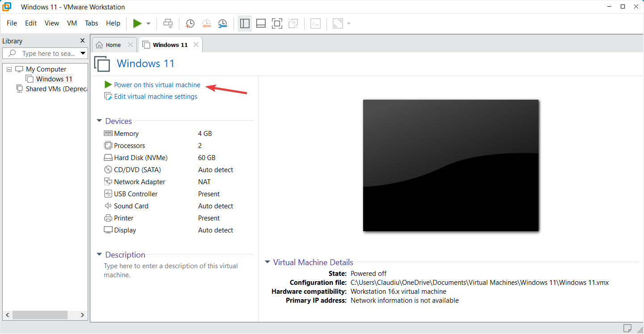Click the Network Adapter value NAT
The height and width of the screenshot is (334, 644).
pos(204,182)
